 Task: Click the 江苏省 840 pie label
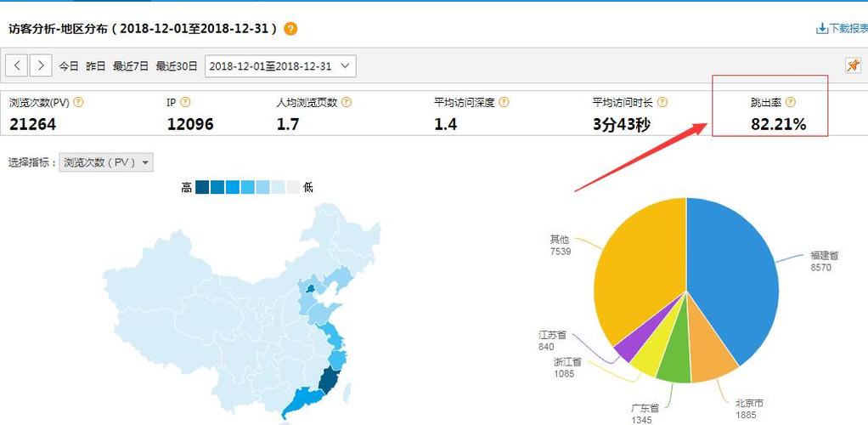coord(552,341)
